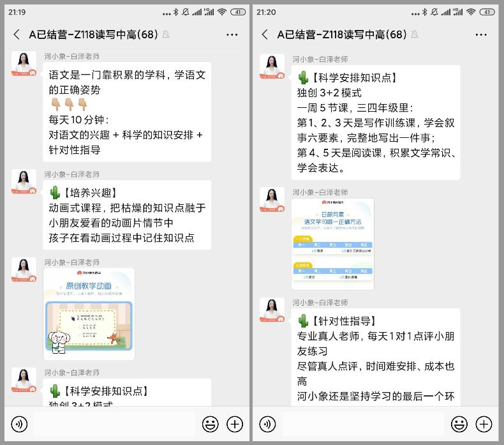504x445 pixels.
Task: Select the 针对性指导 message bubble
Action: point(376,358)
